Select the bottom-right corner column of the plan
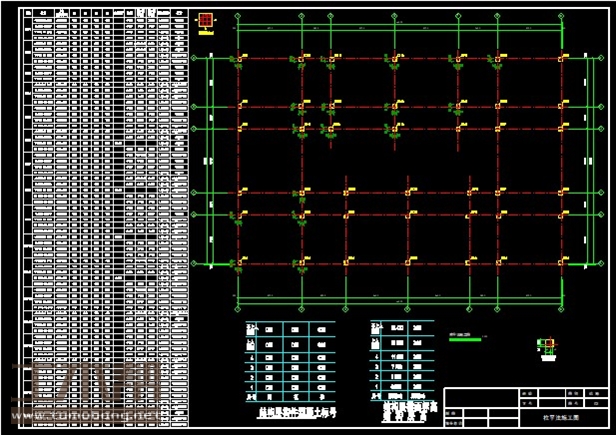616x435 pixels. tap(563, 264)
